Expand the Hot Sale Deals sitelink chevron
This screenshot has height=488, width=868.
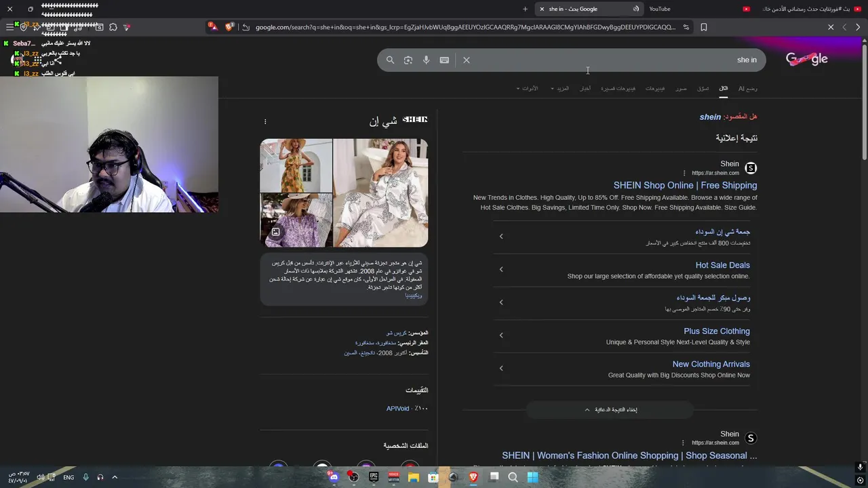point(501,269)
